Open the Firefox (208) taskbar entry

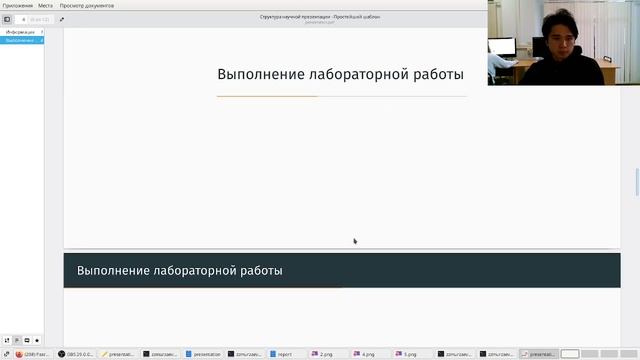(x=33, y=354)
